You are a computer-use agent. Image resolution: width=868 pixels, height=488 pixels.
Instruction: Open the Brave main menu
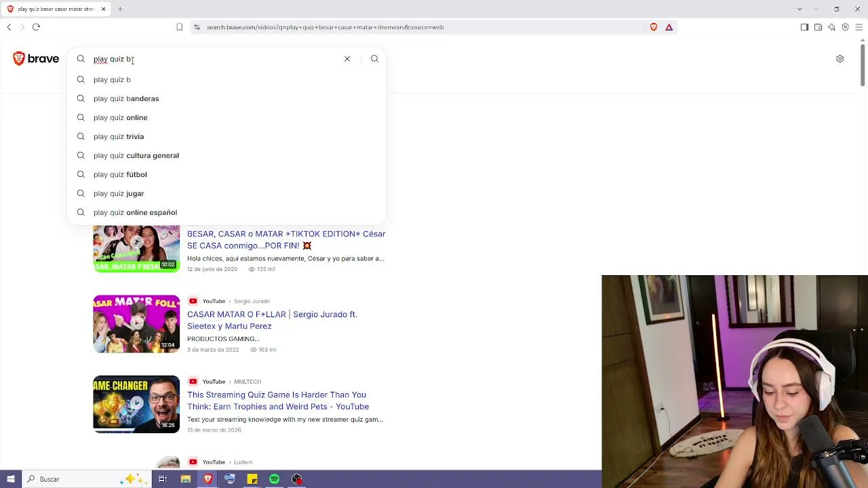859,27
